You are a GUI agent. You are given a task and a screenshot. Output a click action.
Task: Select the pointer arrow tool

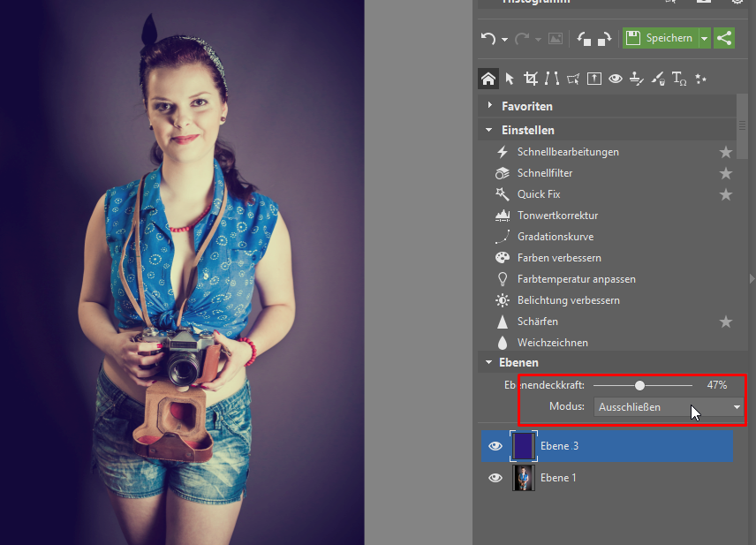(510, 79)
